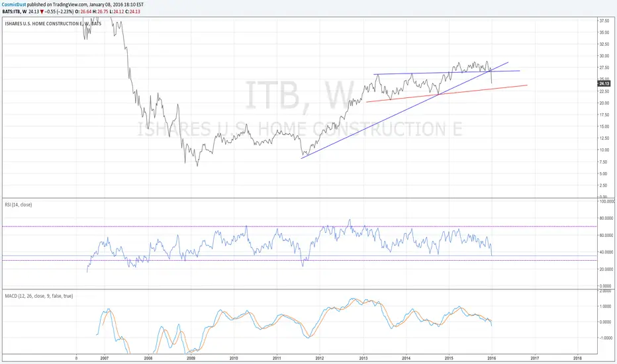This screenshot has height=364, width=617.
Task: Select the current price tag 24.13 on the axis
Action: coord(604,83)
